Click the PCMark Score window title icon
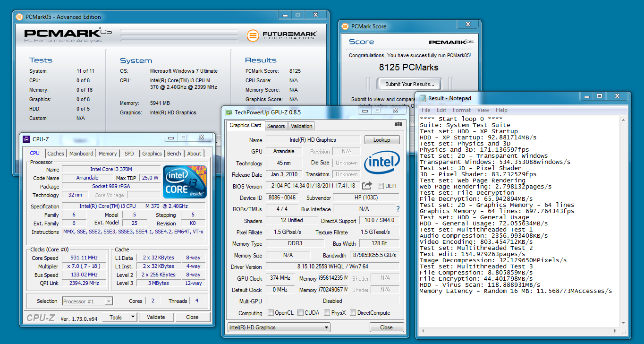 [x=346, y=26]
